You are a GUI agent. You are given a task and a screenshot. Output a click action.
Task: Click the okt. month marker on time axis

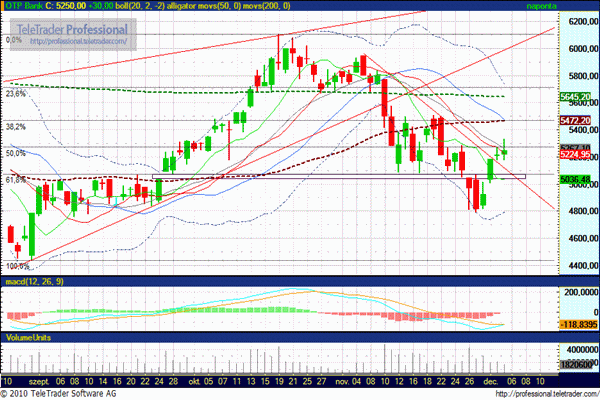click(191, 381)
